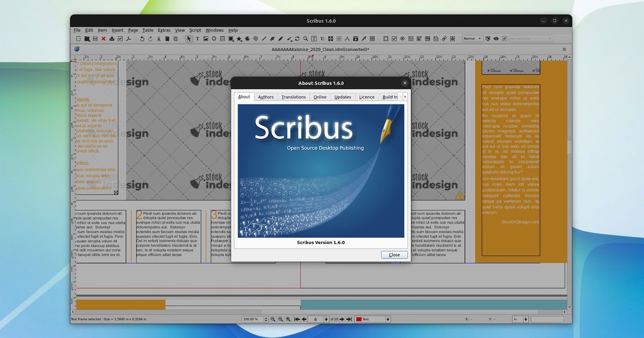The height and width of the screenshot is (338, 644).
Task: Open the page number dropdown arrow
Action: tap(326, 319)
